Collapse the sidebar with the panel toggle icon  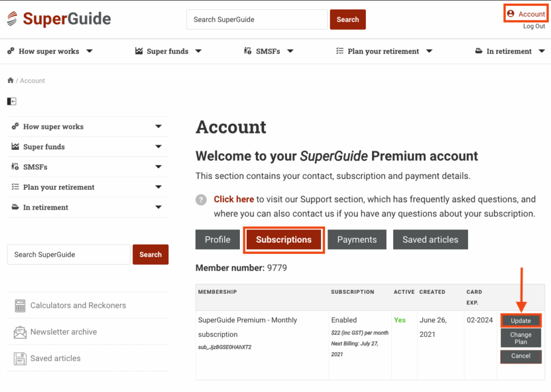coord(12,101)
